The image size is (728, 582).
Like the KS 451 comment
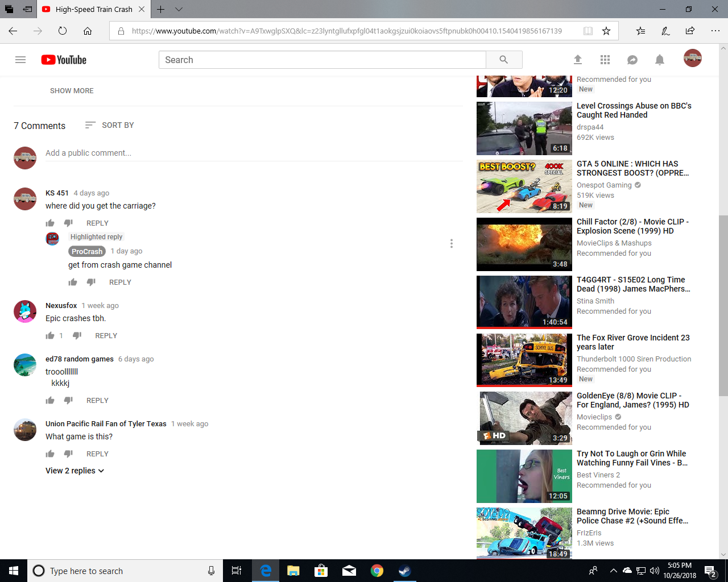(50, 223)
